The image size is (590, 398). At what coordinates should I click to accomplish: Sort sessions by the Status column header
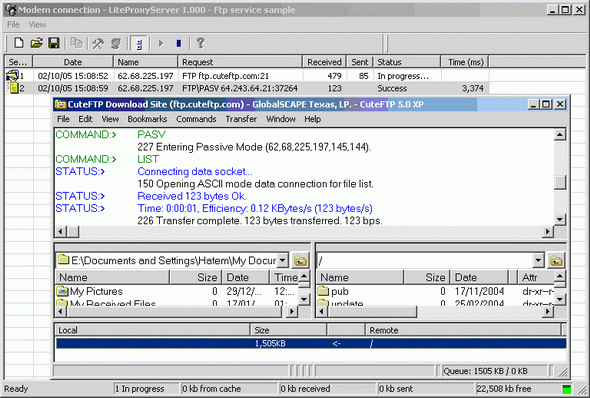coord(407,62)
